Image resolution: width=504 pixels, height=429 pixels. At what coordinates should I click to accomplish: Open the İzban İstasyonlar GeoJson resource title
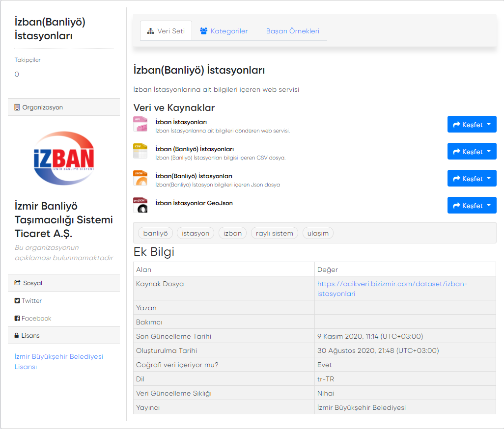click(194, 203)
